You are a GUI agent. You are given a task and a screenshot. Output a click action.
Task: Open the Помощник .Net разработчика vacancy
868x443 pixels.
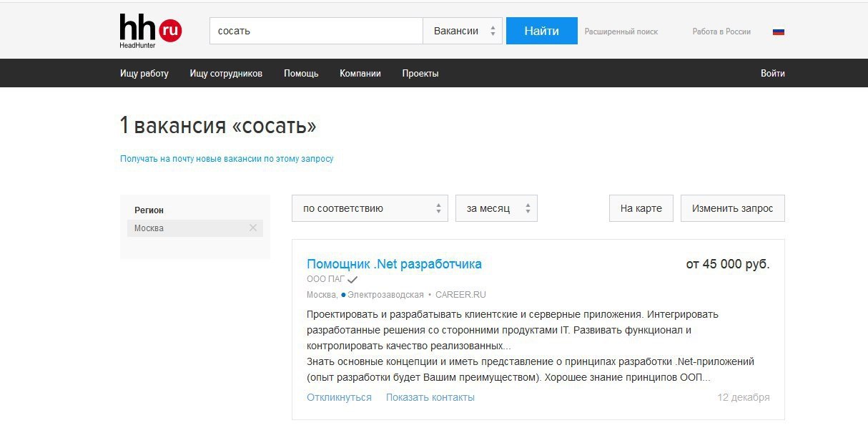pyautogui.click(x=394, y=264)
